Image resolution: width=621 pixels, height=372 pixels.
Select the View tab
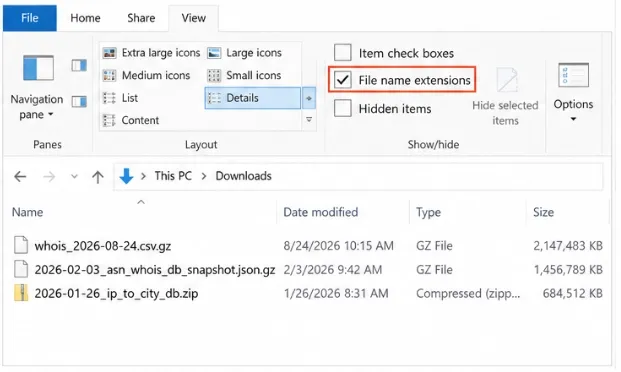(193, 18)
